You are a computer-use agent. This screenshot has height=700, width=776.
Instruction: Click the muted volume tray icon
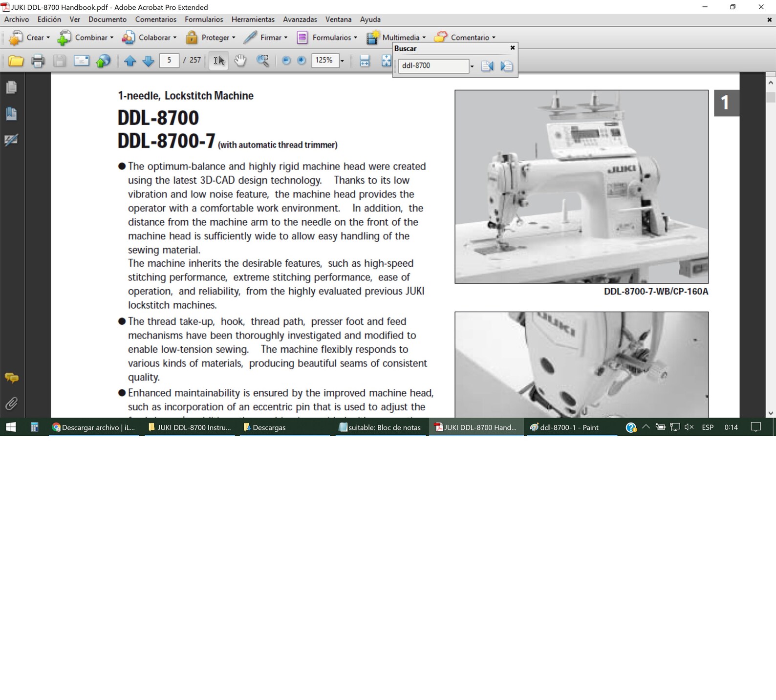pos(689,427)
